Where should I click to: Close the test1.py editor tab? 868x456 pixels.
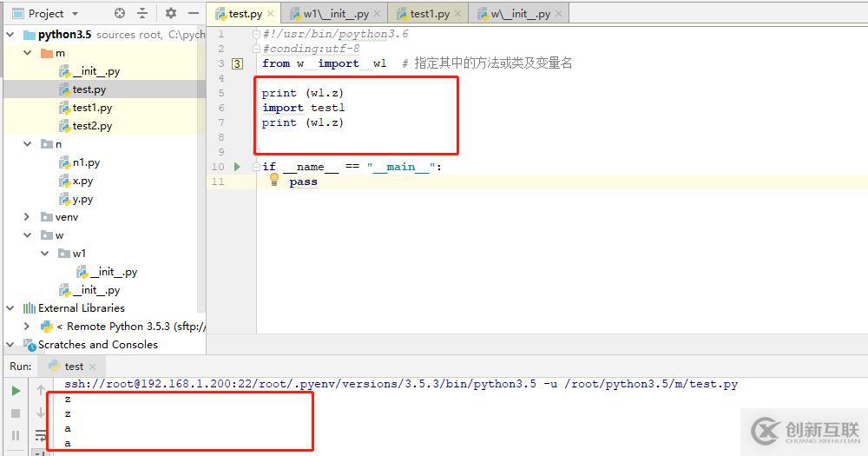(457, 14)
